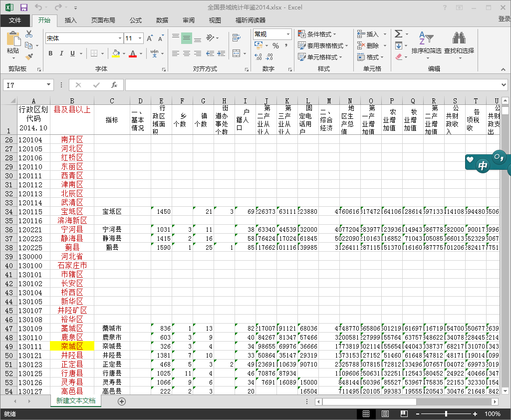511x420 pixels.
Task: Toggle italic formatting
Action: 62,54
